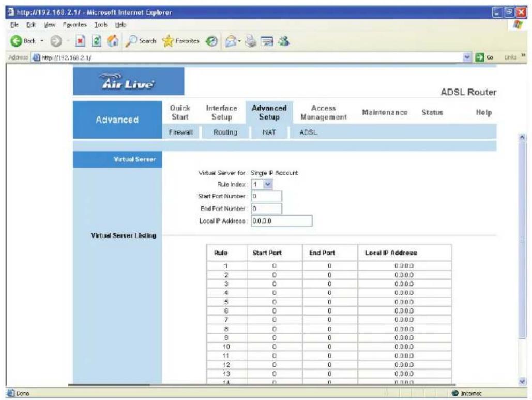Viewport: 532px width, 400px height.
Task: Click the AirLive logo
Action: coord(128,81)
